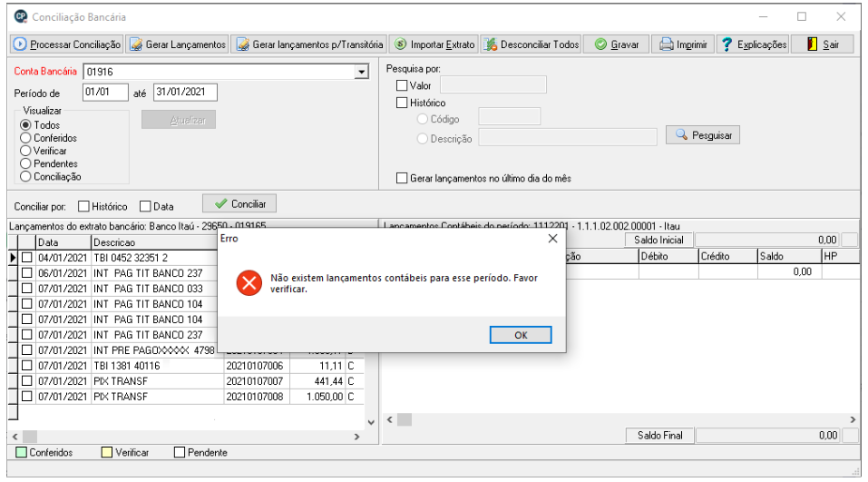The image size is (868, 482).
Task: Click the Data column header
Action: click(x=63, y=242)
